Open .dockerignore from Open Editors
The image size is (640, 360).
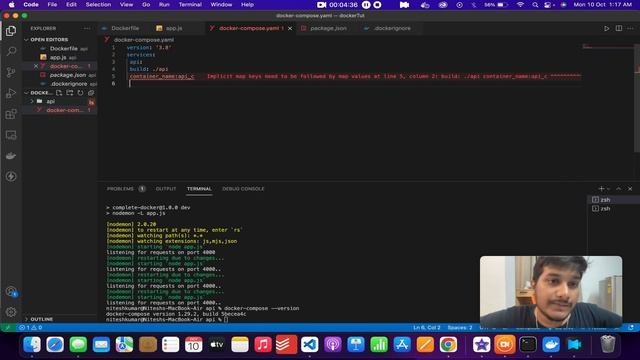69,84
